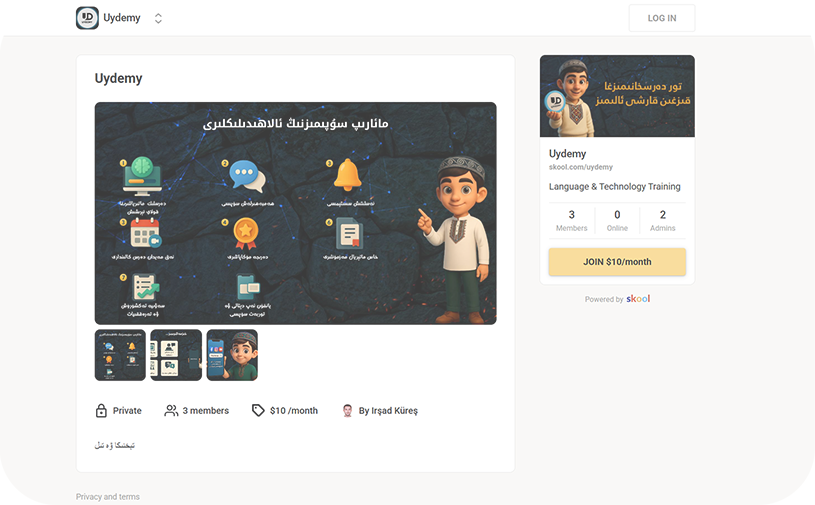Click the Uydemy logo icon in header

[x=87, y=18]
